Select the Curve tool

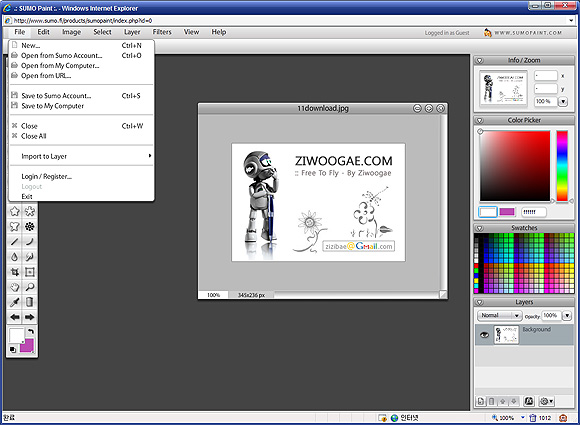click(x=30, y=242)
